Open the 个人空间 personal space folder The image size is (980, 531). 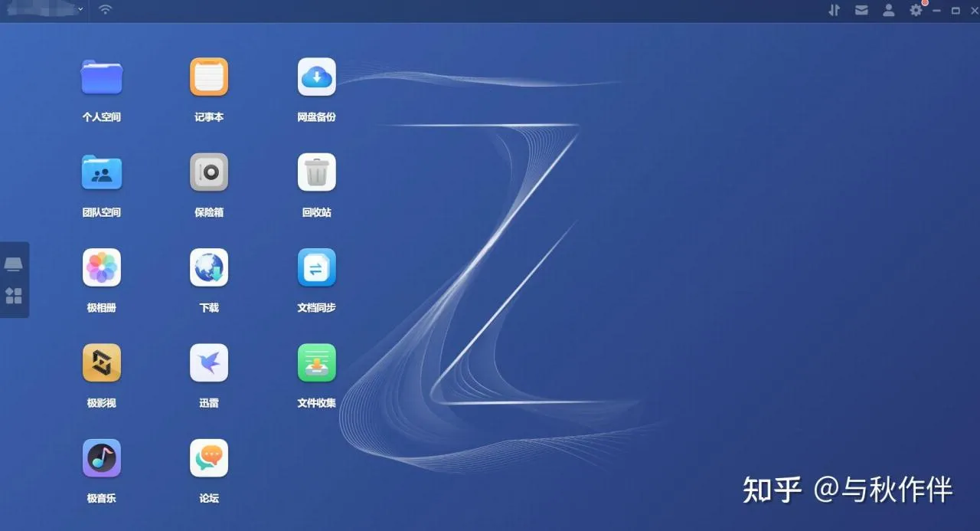(x=102, y=77)
